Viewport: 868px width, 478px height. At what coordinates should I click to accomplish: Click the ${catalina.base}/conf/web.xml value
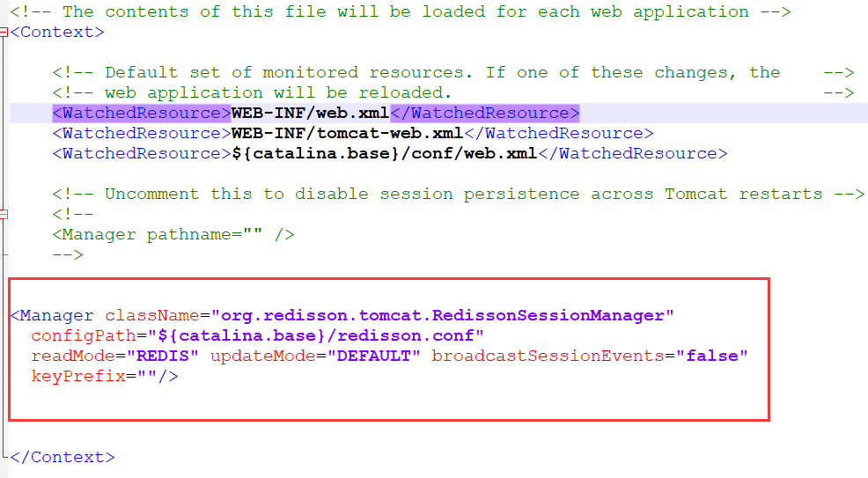click(x=385, y=153)
